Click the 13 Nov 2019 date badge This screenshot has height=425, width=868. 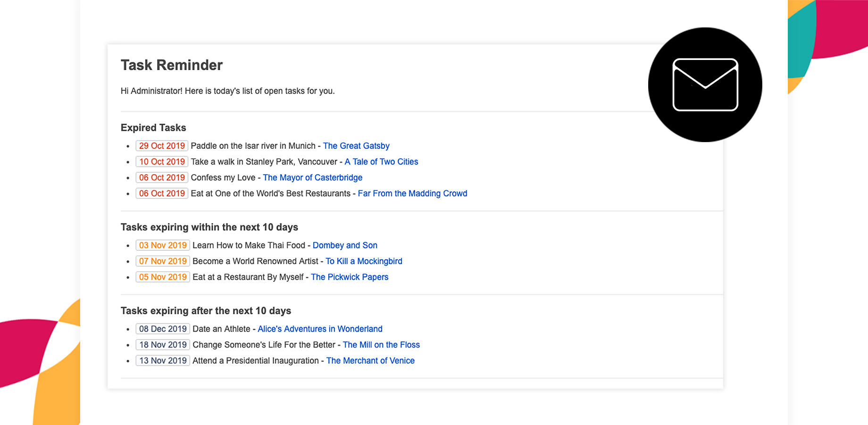click(x=163, y=361)
